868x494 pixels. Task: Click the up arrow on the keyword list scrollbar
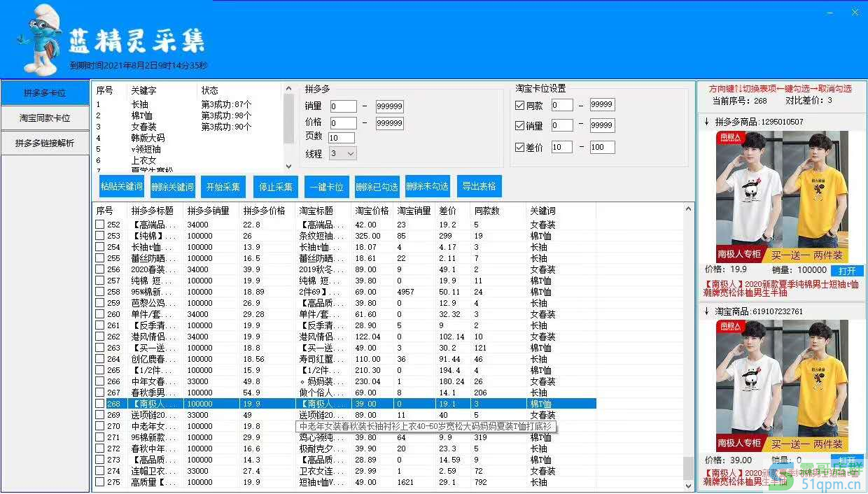tap(288, 88)
